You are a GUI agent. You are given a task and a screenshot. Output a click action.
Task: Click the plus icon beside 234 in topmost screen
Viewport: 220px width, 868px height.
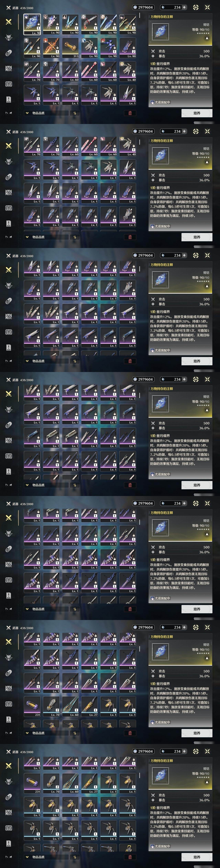(184, 7)
